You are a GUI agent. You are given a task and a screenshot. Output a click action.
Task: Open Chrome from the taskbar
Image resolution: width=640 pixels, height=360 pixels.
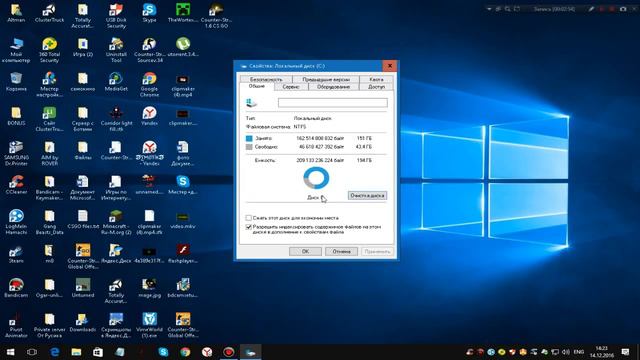tap(185, 352)
